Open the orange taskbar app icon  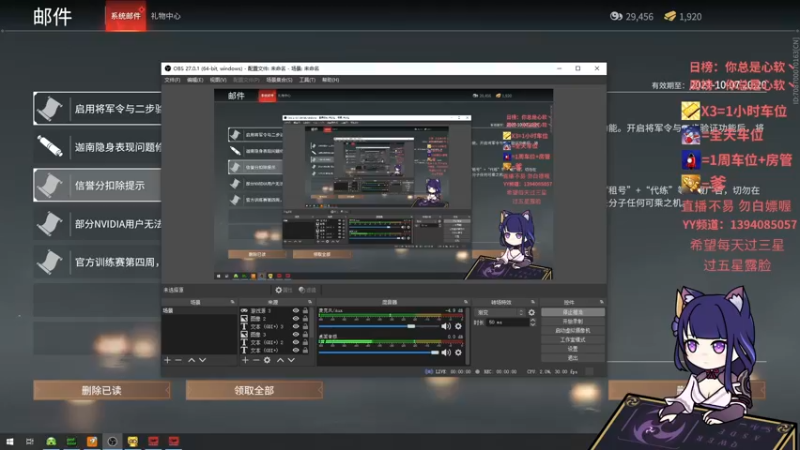(x=92, y=441)
